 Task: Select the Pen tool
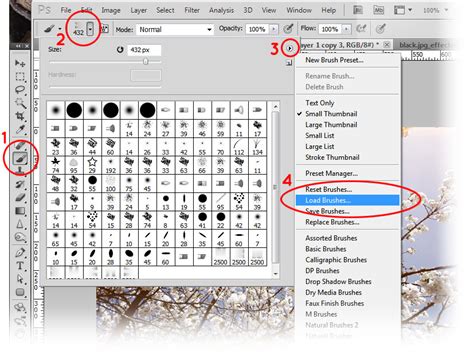20,253
